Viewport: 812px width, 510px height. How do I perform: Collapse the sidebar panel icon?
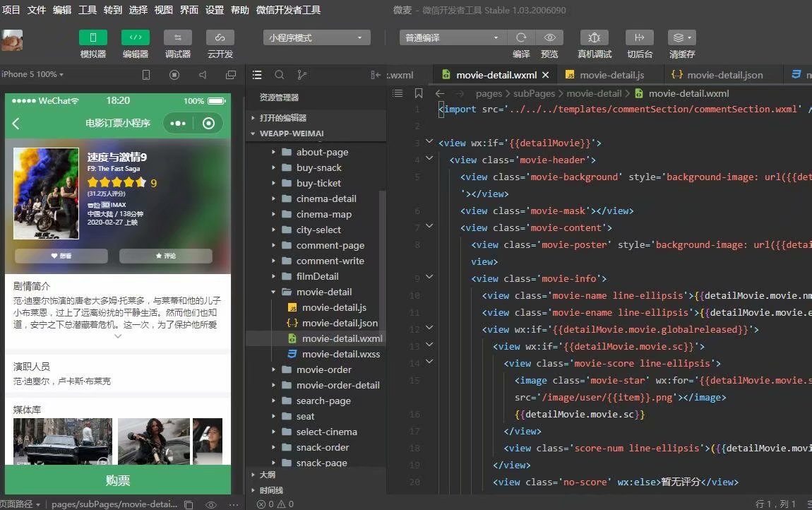click(376, 75)
